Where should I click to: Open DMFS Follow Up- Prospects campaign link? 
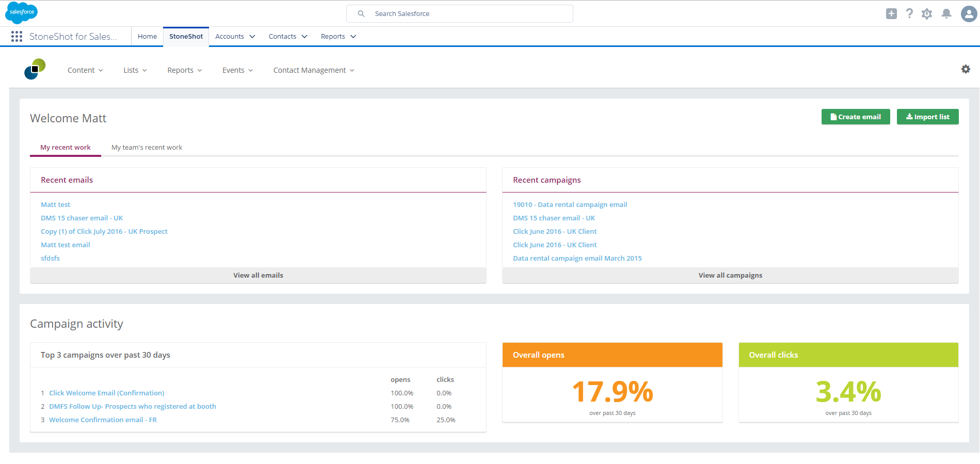tap(133, 407)
